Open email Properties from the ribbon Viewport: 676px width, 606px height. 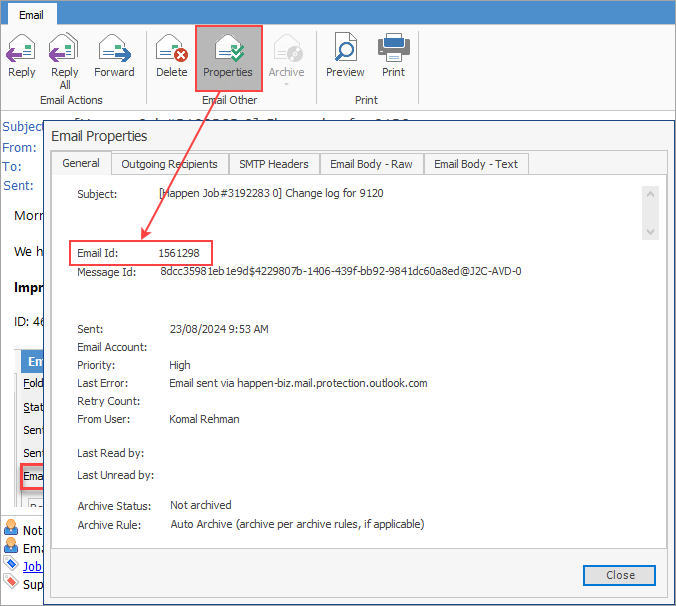229,58
